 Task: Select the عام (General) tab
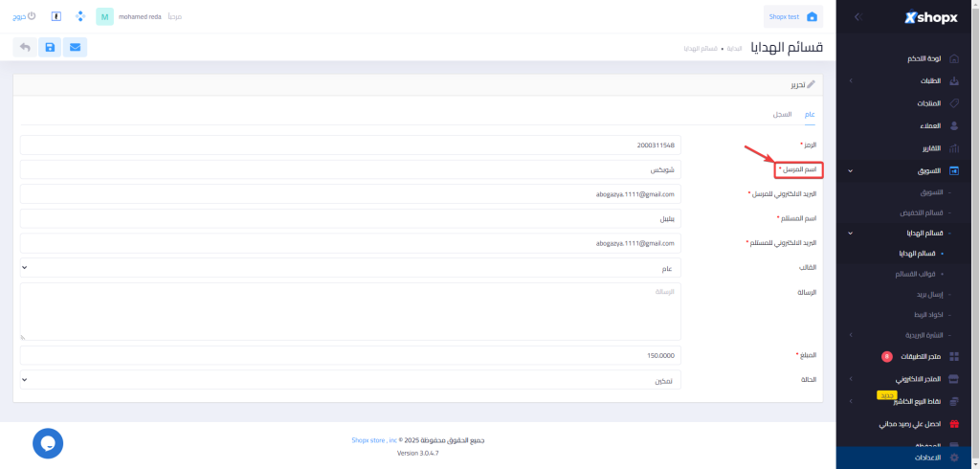pyautogui.click(x=810, y=114)
